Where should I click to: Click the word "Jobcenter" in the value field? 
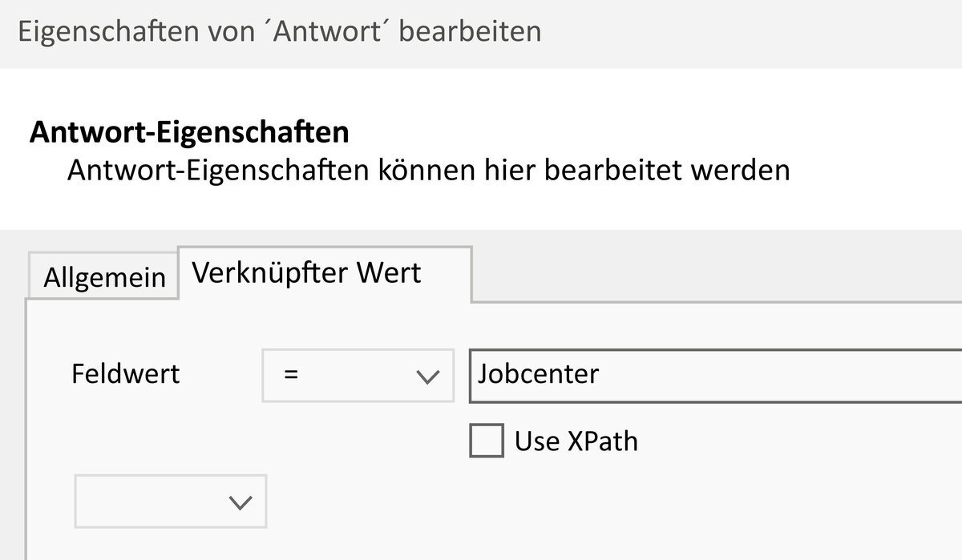(538, 374)
